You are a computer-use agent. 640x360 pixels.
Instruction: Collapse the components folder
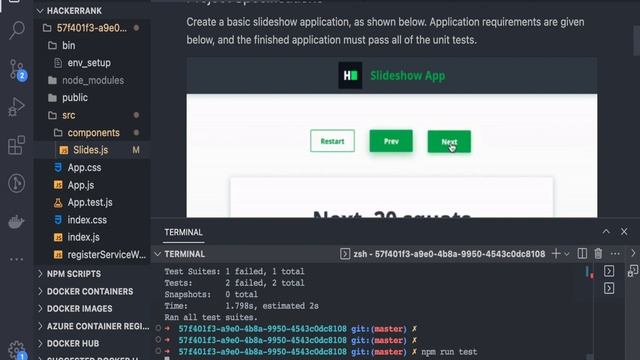[x=93, y=133]
